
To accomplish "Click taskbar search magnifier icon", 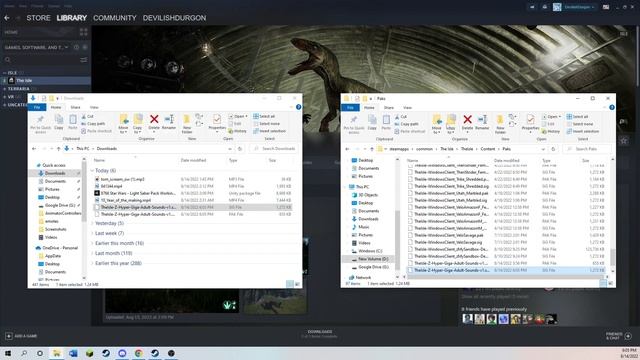I will click(24, 353).
